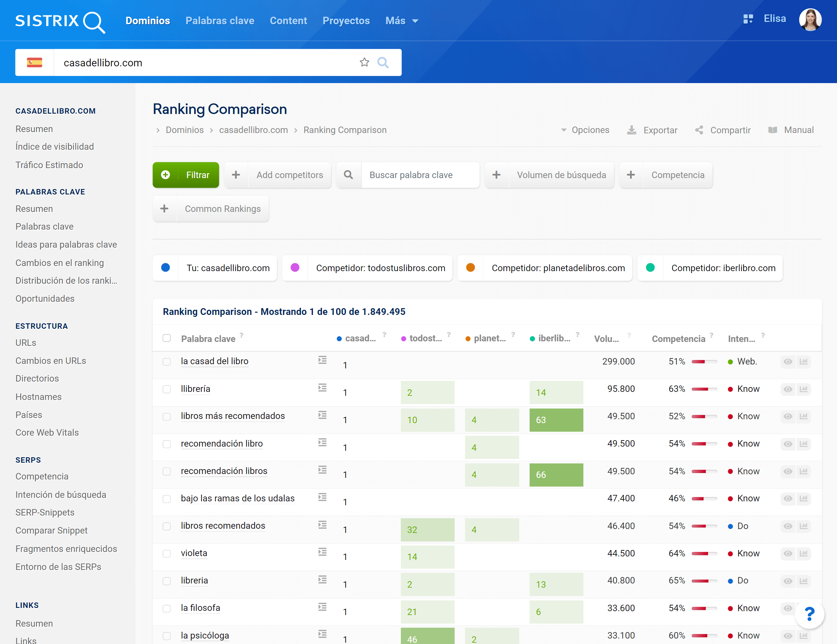Open Índice de visibilidad sidebar link

(x=54, y=147)
